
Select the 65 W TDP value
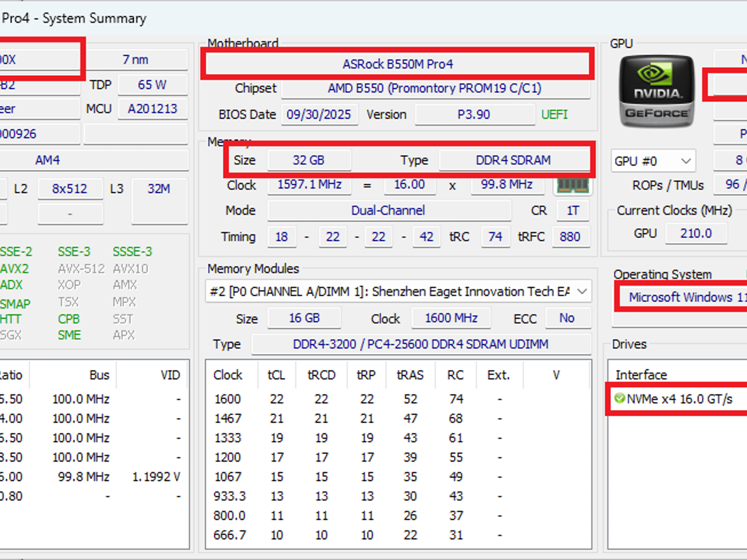pos(152,85)
